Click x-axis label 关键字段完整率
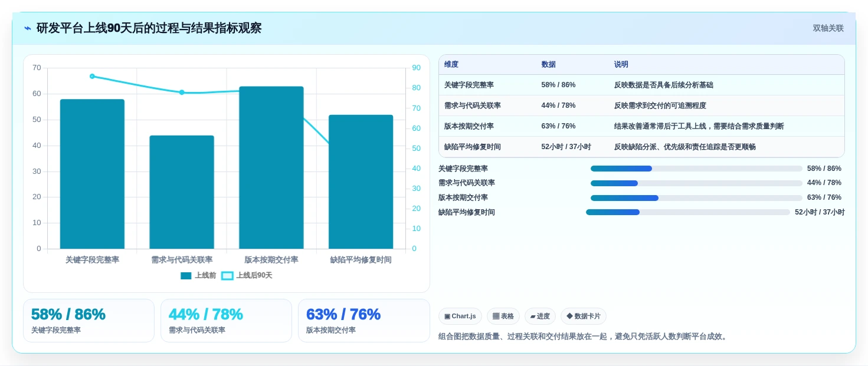868x366 pixels. [x=92, y=260]
